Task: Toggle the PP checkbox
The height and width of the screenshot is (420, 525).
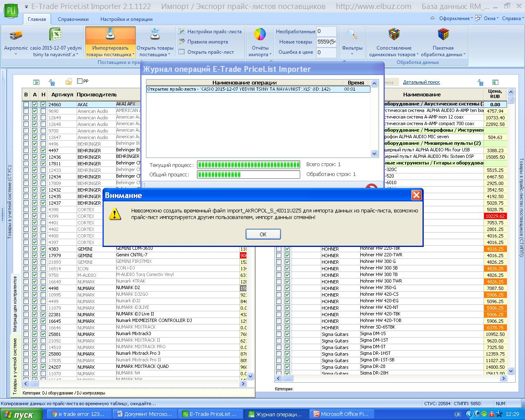Action: click(x=80, y=81)
